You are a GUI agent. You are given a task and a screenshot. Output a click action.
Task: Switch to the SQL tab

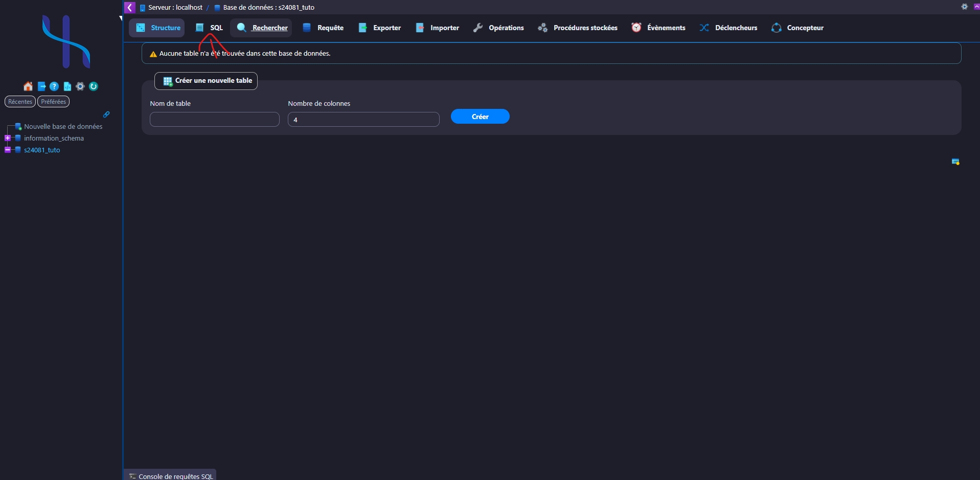(210, 28)
